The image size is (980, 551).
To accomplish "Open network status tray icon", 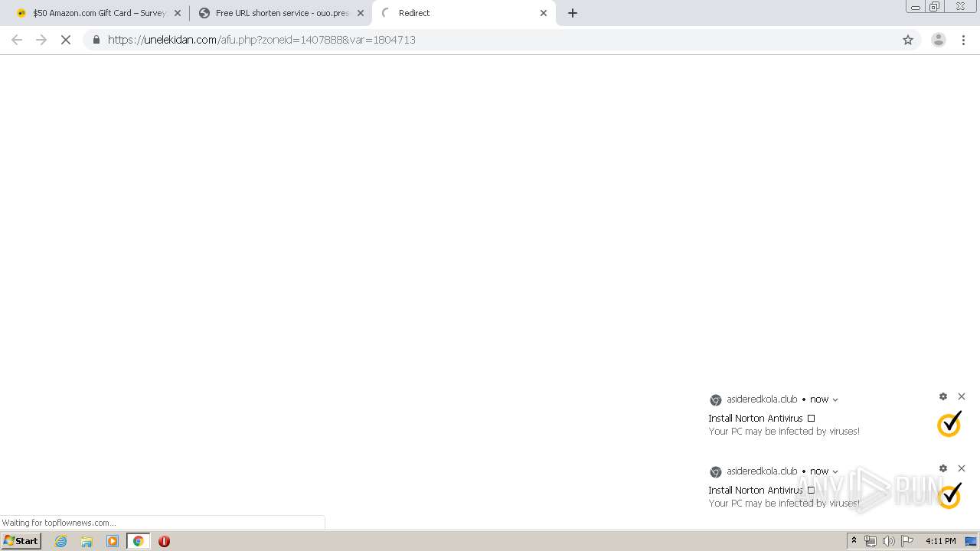I will tap(871, 541).
